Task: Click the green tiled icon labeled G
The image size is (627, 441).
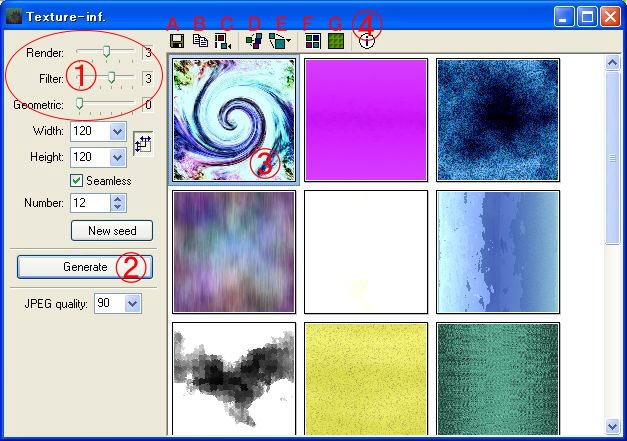Action: [336, 42]
